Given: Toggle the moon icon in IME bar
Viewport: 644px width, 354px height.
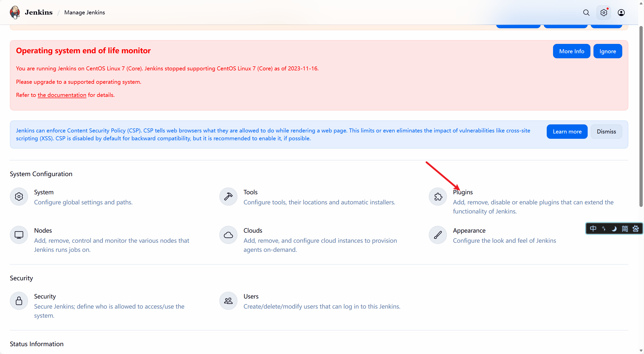Looking at the screenshot, I should coord(614,229).
